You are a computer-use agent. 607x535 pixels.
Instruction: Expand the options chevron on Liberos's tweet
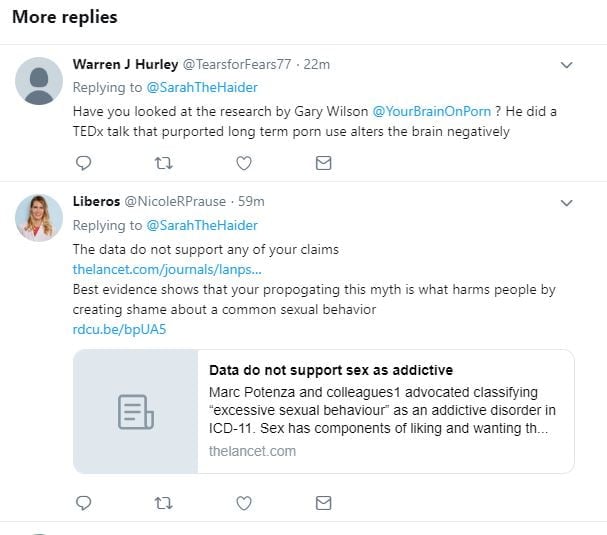coord(566,203)
